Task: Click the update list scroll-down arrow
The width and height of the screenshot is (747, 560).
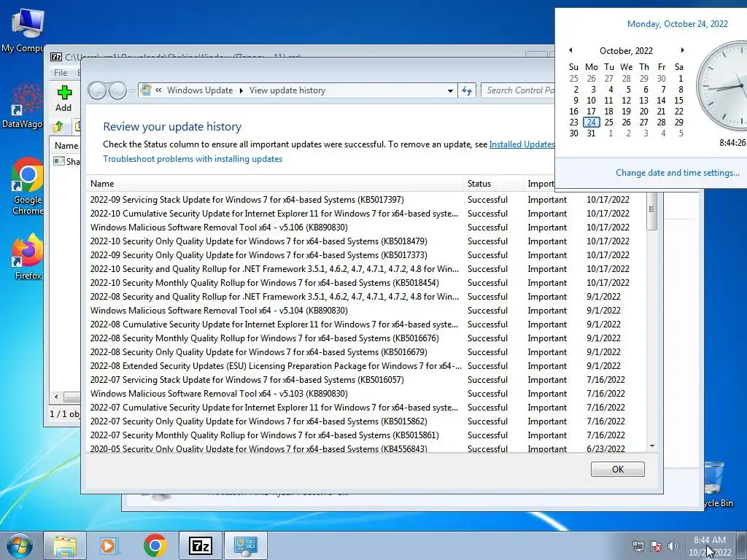Action: [x=652, y=446]
